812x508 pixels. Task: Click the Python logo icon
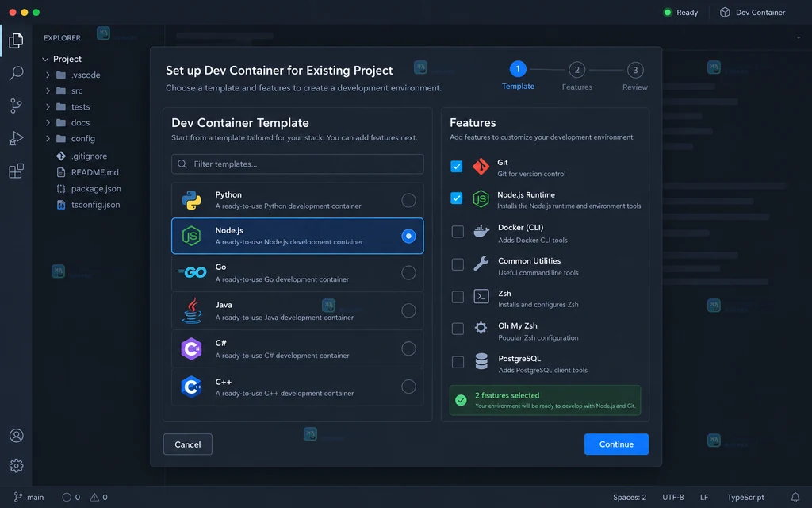tap(191, 200)
